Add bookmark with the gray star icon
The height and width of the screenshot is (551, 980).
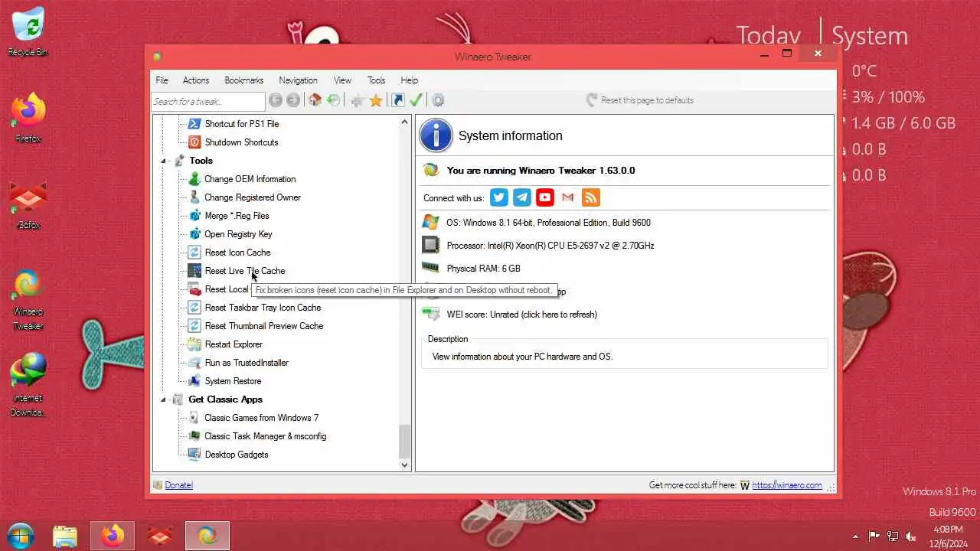pos(357,100)
